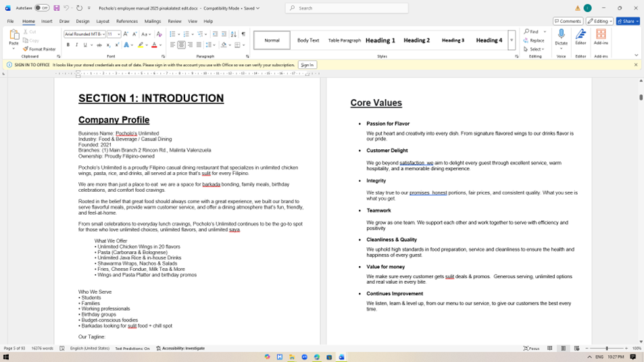Decrease paragraph indent
644x362 pixels.
[215, 34]
